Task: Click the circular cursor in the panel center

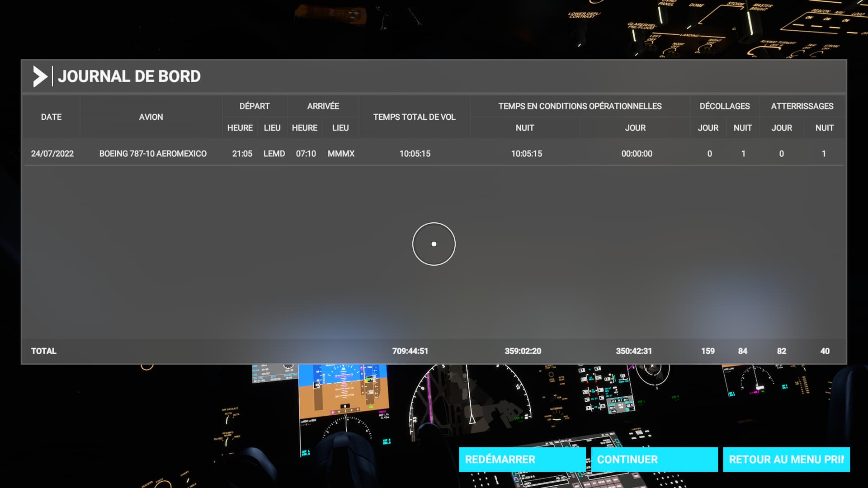Action: click(434, 244)
